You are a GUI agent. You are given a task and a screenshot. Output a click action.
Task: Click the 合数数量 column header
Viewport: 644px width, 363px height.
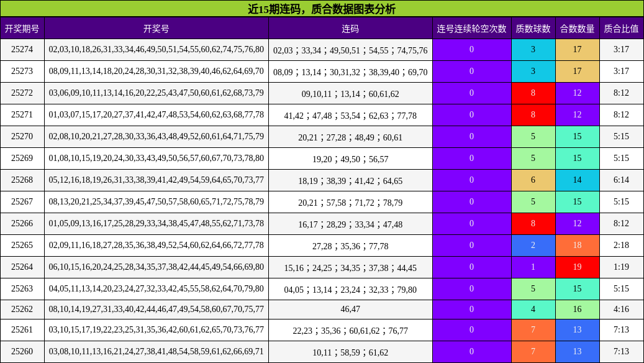point(577,29)
